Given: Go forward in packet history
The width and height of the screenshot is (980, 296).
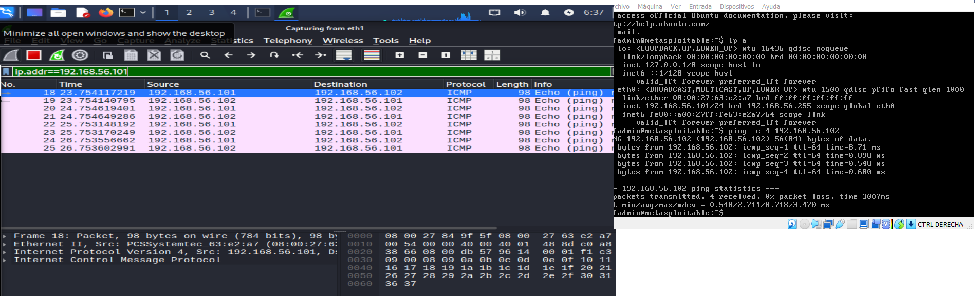Looking at the screenshot, I should click(x=251, y=55).
